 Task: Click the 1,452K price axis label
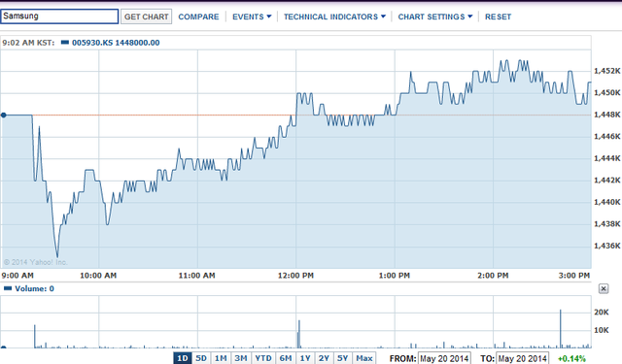(606, 71)
